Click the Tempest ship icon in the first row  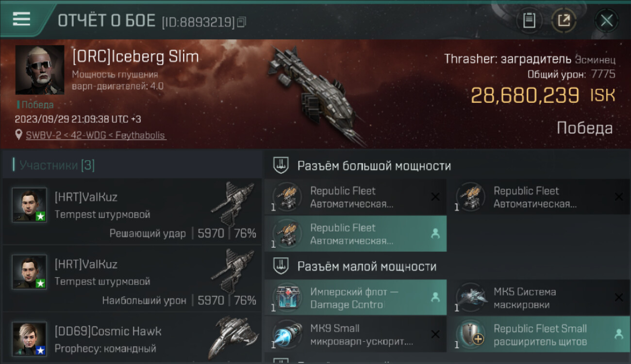pos(233,203)
